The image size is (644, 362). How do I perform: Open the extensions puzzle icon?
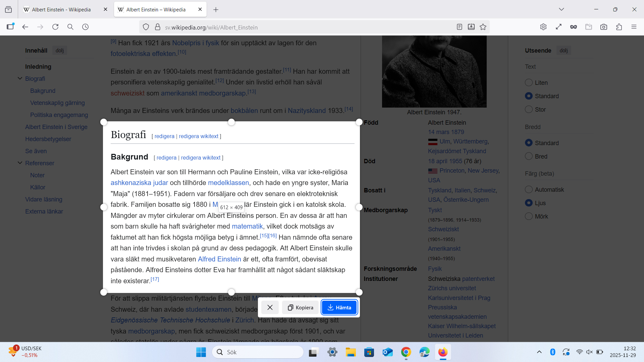pyautogui.click(x=619, y=27)
